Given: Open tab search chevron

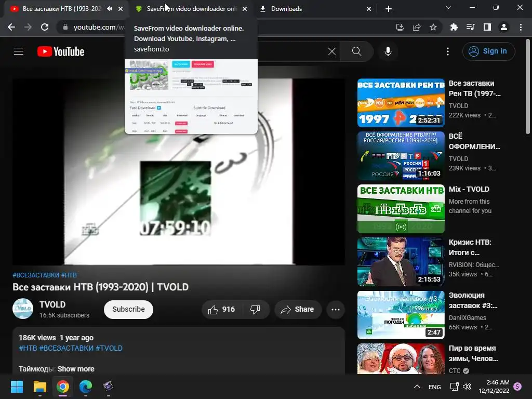Looking at the screenshot, I should pyautogui.click(x=448, y=7).
